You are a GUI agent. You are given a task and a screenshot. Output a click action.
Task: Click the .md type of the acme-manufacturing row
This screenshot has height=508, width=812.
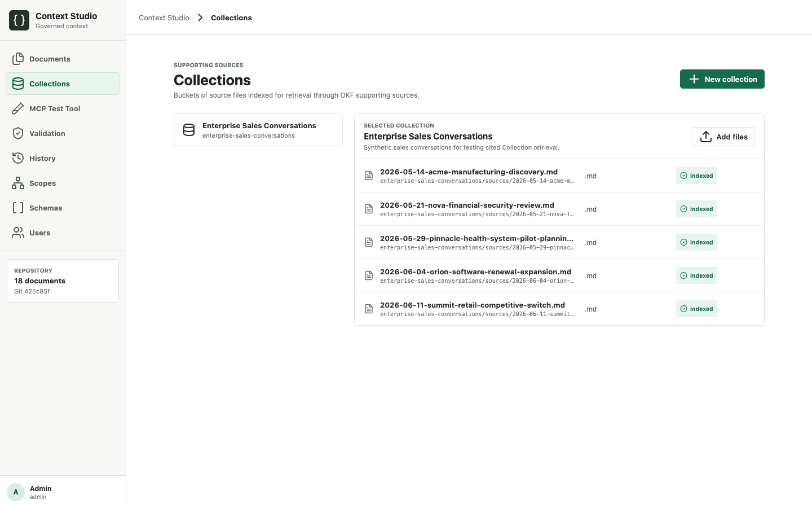click(x=590, y=176)
